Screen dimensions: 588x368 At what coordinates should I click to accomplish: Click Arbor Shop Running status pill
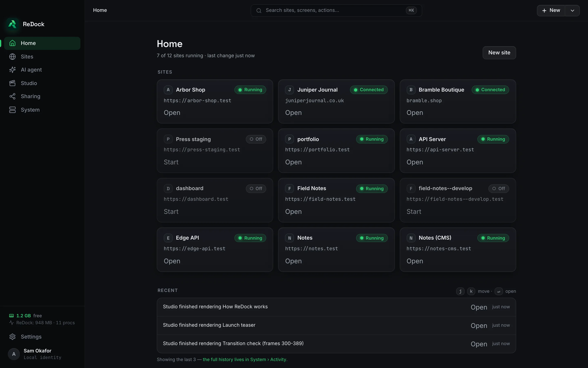250,90
